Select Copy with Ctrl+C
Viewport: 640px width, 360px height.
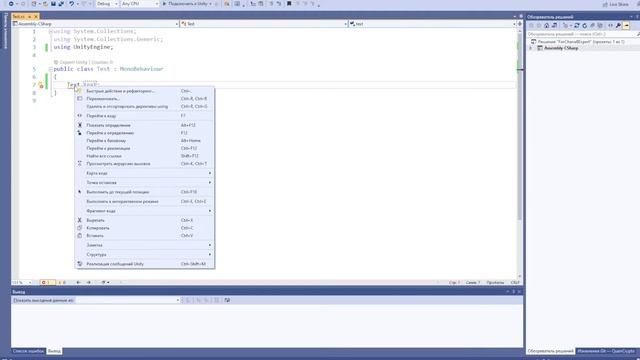pos(144,228)
